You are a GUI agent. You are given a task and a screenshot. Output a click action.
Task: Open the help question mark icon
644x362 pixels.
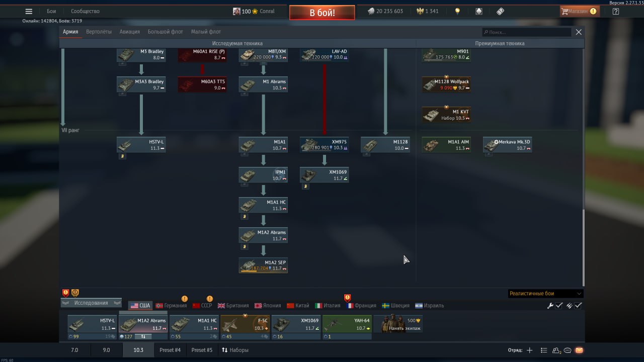click(x=616, y=11)
